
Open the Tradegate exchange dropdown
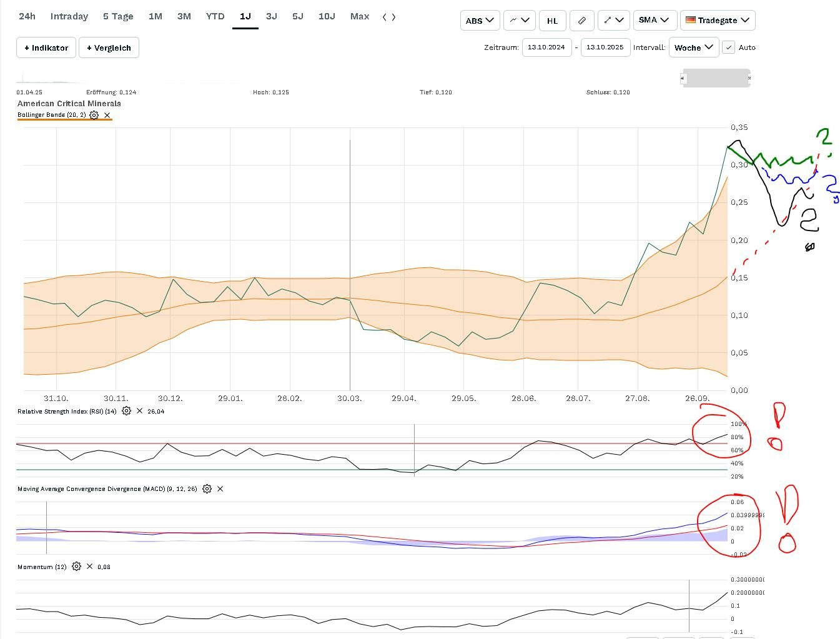718,21
